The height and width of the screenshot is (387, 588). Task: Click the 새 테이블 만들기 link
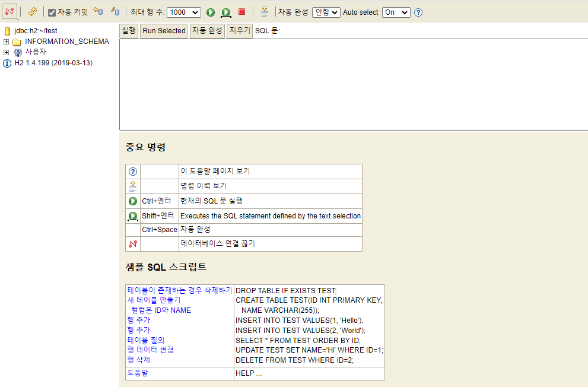click(154, 300)
